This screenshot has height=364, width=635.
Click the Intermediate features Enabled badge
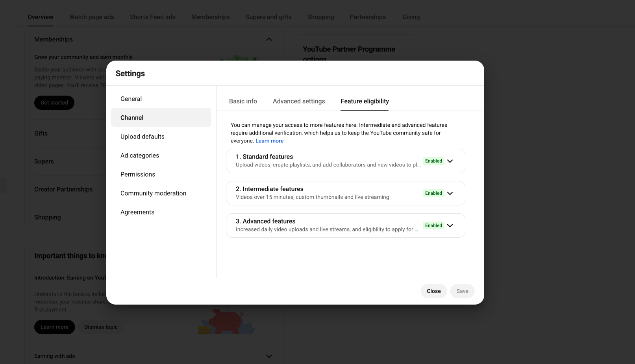tap(433, 193)
